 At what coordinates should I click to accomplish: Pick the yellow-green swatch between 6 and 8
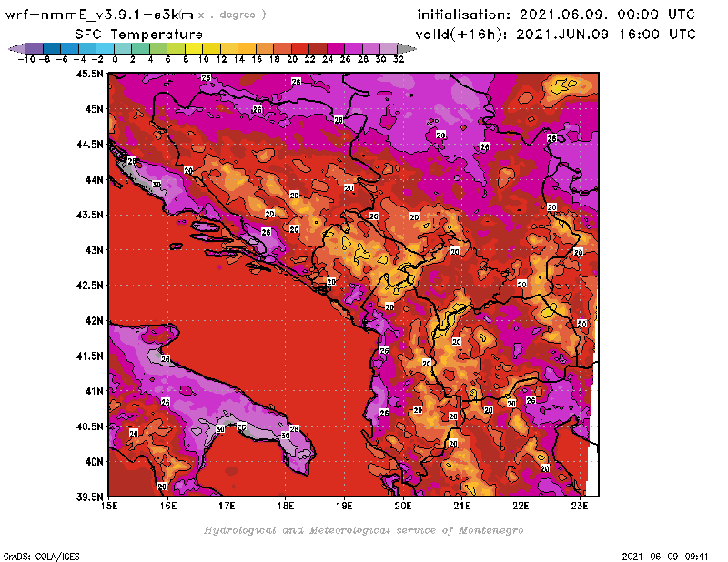click(176, 48)
